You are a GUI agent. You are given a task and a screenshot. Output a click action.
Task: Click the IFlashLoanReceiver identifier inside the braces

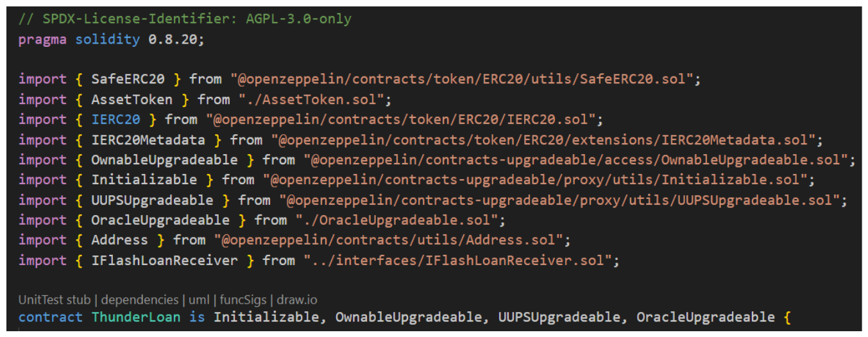(164, 261)
